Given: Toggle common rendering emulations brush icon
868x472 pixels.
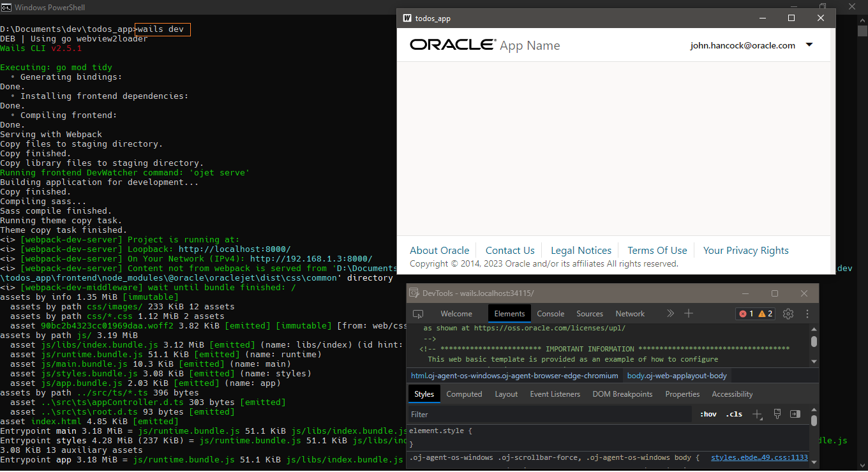Looking at the screenshot, I should (x=777, y=413).
